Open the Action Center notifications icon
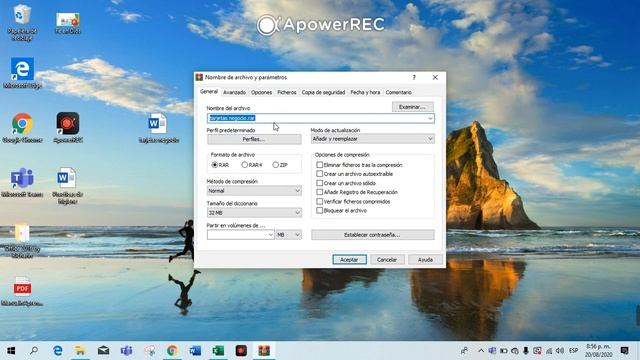 [x=624, y=351]
